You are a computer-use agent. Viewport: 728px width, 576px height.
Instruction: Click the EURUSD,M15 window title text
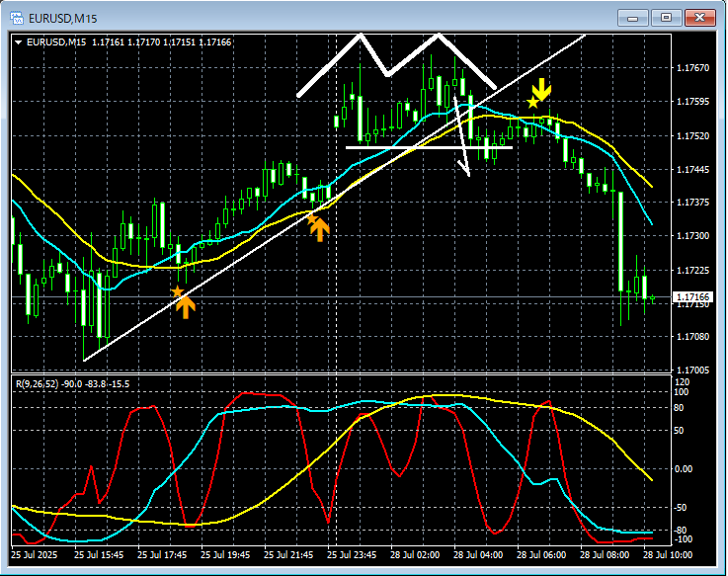62,19
